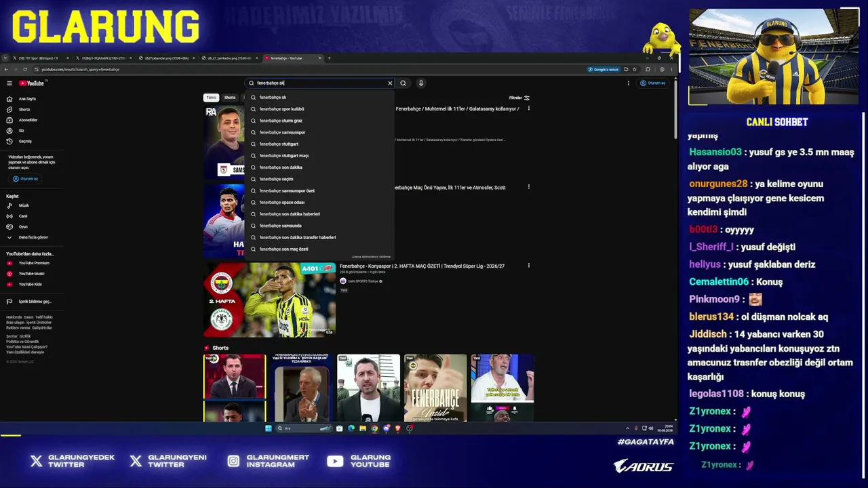
Task: Open options menu for the Maç Önü Yayını video
Action: (x=528, y=187)
